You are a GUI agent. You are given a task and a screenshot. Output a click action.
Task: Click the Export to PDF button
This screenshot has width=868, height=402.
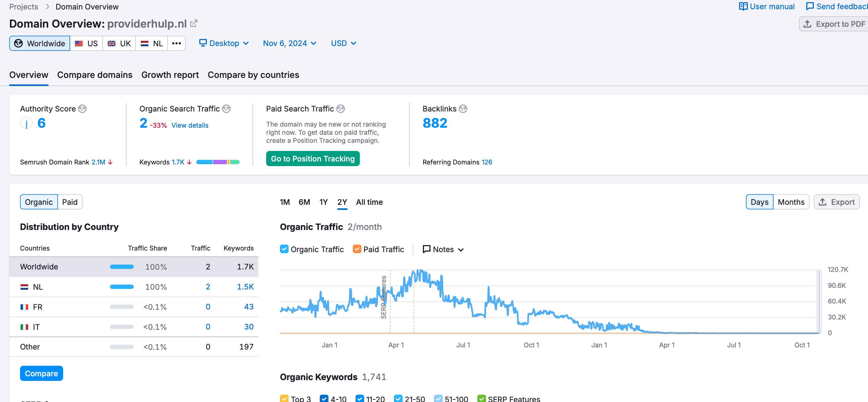[834, 24]
